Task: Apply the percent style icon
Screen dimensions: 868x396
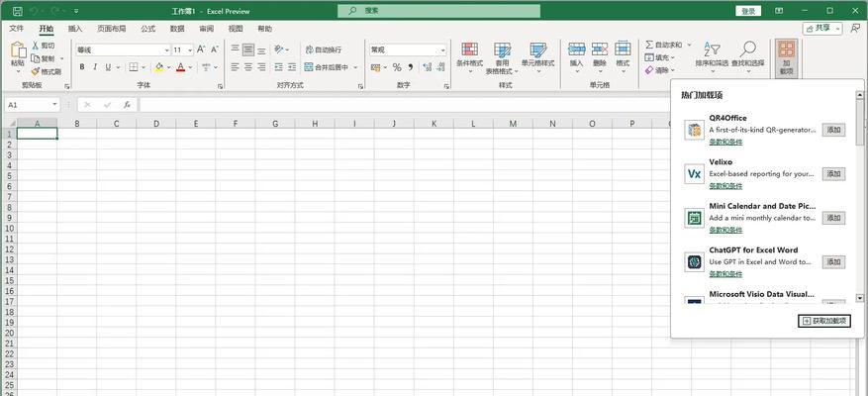Action: (397, 67)
